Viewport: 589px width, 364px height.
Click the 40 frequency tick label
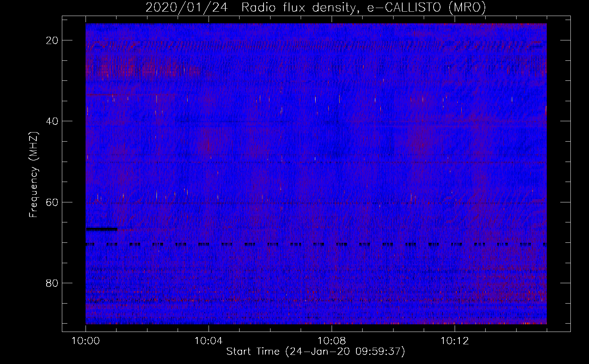click(x=52, y=121)
